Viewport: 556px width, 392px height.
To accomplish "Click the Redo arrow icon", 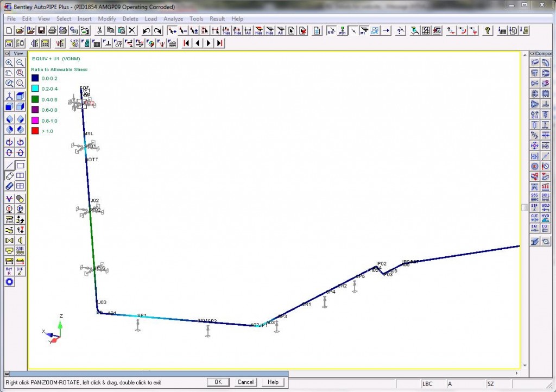I will (157, 31).
